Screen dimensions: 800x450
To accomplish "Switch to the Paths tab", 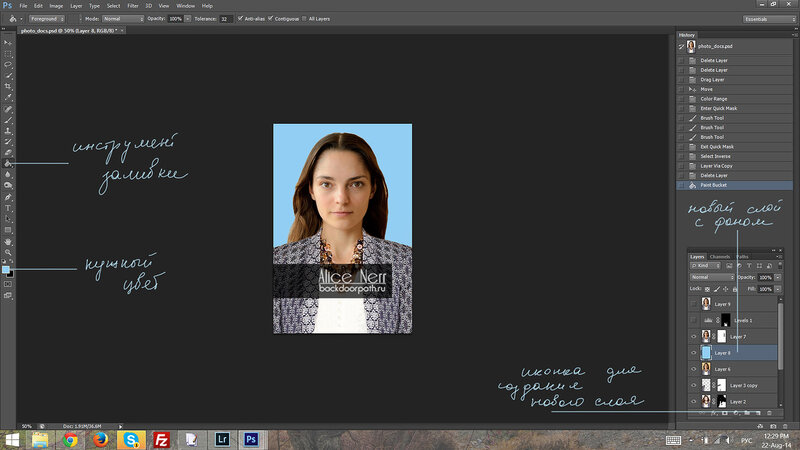I will click(x=742, y=257).
